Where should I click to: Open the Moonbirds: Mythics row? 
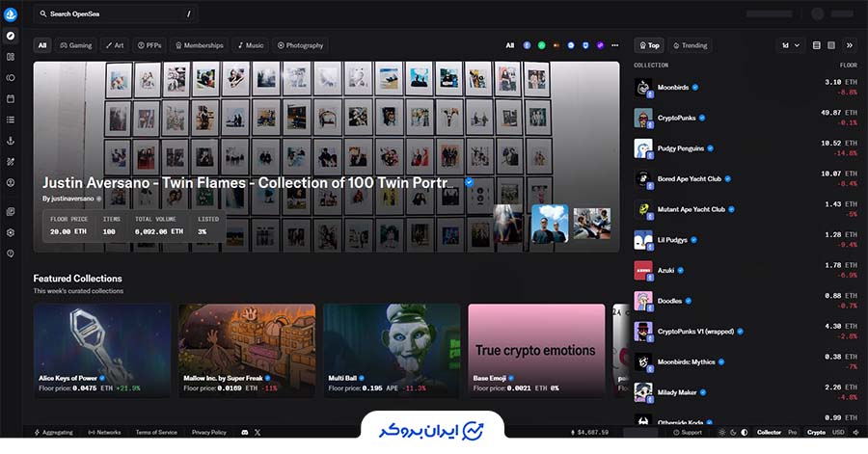point(746,362)
